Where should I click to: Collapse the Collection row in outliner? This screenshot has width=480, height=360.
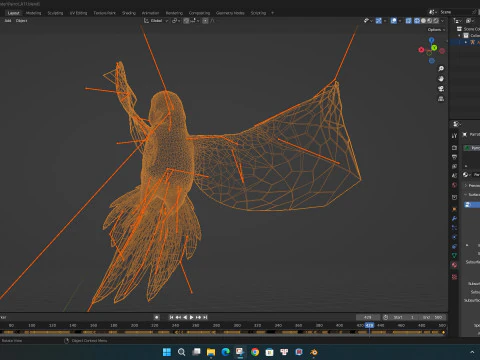click(x=460, y=36)
